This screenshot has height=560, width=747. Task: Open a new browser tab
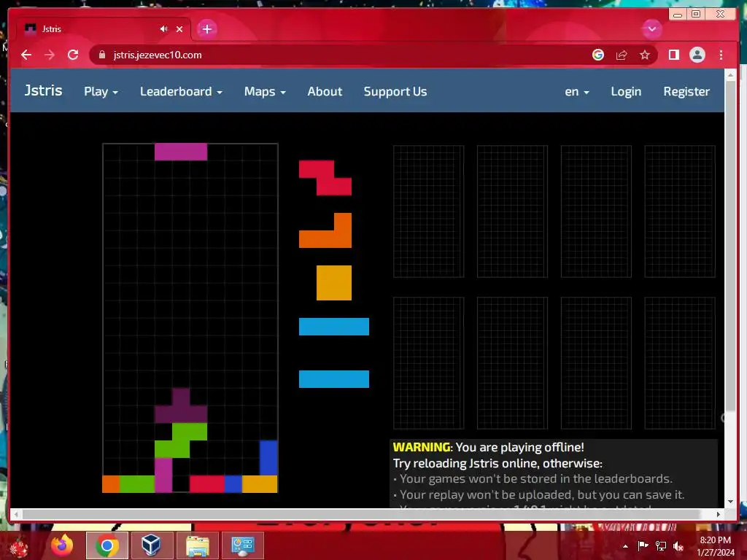pyautogui.click(x=206, y=29)
